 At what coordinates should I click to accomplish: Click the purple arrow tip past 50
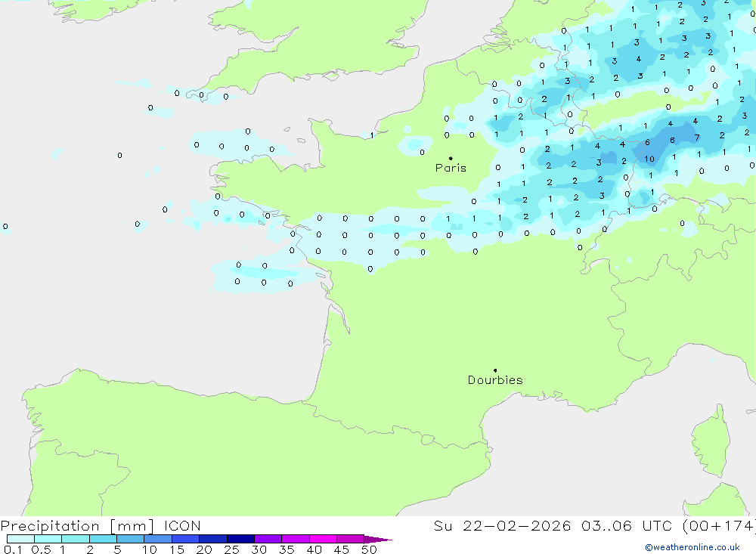[x=377, y=539]
